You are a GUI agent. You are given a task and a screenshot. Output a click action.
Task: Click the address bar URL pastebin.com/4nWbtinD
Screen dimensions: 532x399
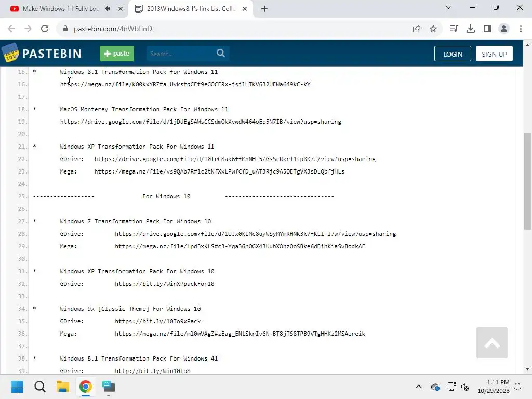click(x=113, y=29)
